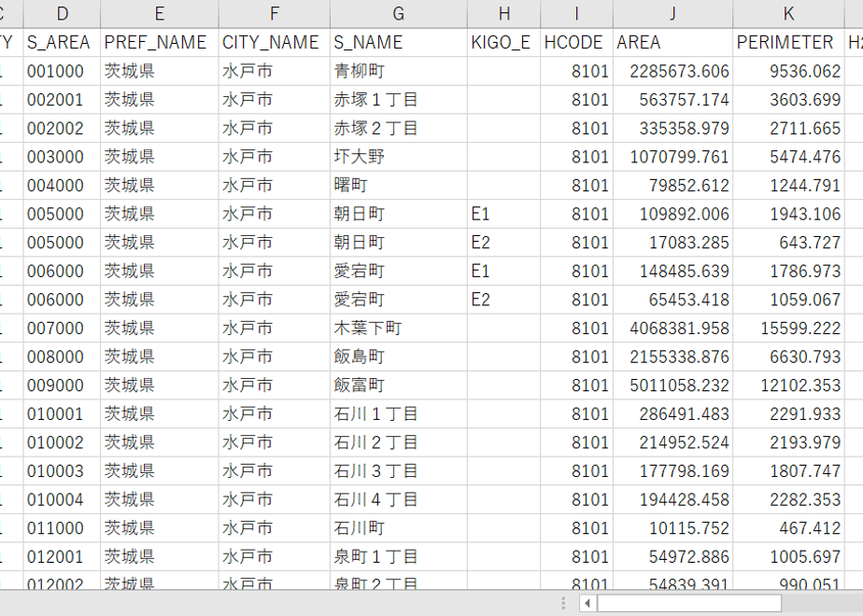Click the AREA cell 79852.612
The width and height of the screenshot is (863, 616).
[x=672, y=186]
